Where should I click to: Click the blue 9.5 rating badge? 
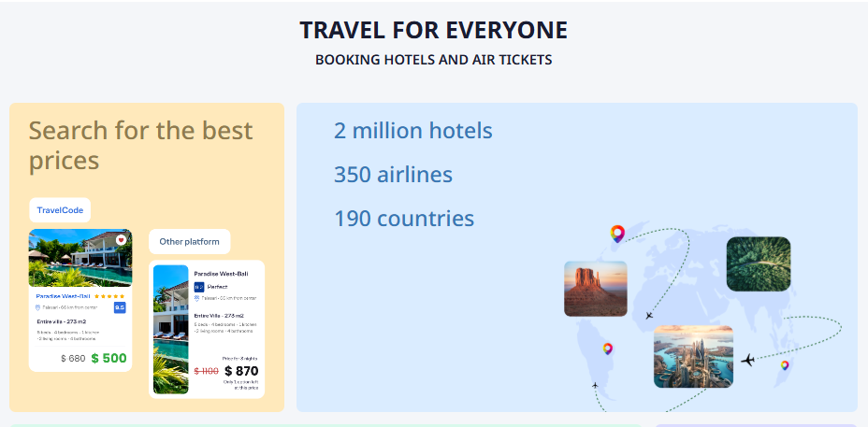[x=120, y=307]
